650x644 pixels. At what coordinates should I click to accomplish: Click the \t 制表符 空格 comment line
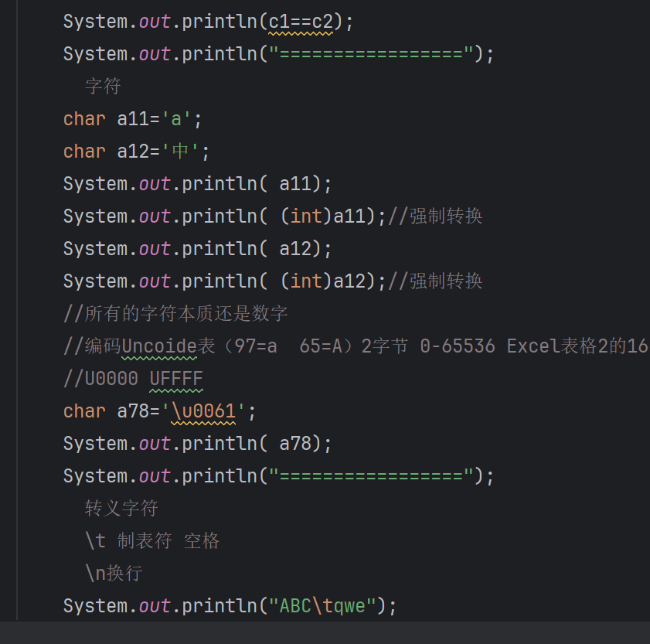click(x=152, y=540)
